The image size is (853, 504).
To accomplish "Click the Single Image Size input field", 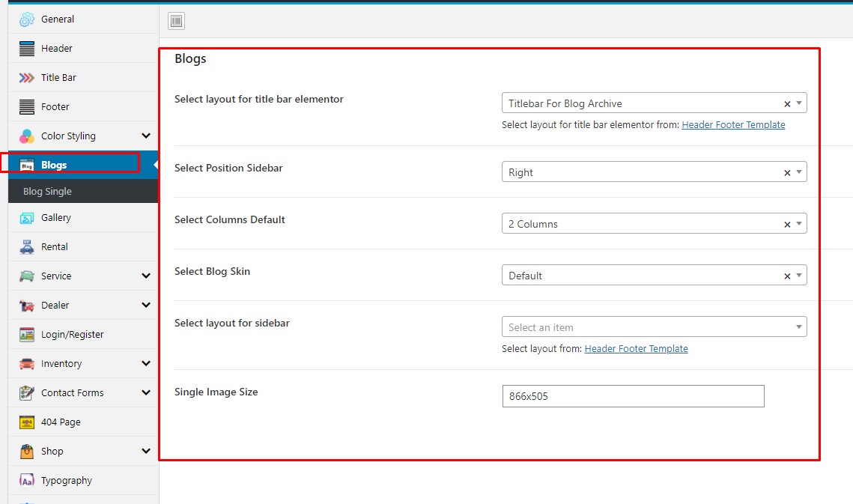I will point(633,396).
